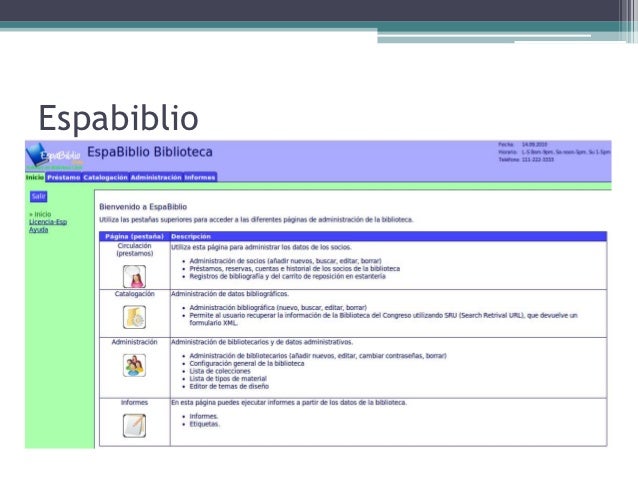Click the Catalogación folder icon

click(134, 317)
